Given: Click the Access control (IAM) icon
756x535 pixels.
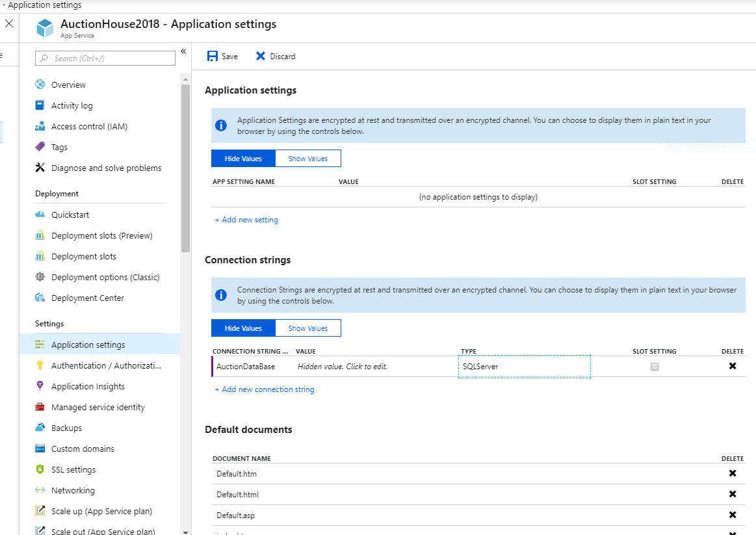Looking at the screenshot, I should [40, 126].
